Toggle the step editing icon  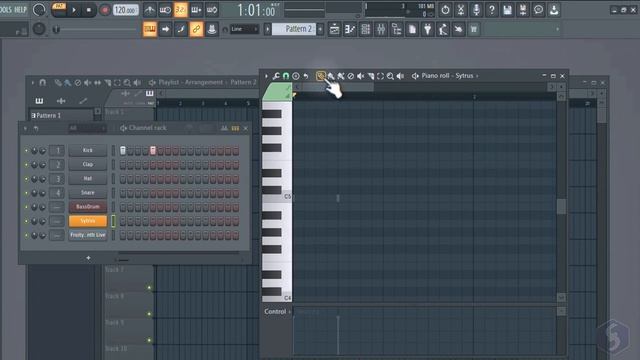click(x=181, y=29)
